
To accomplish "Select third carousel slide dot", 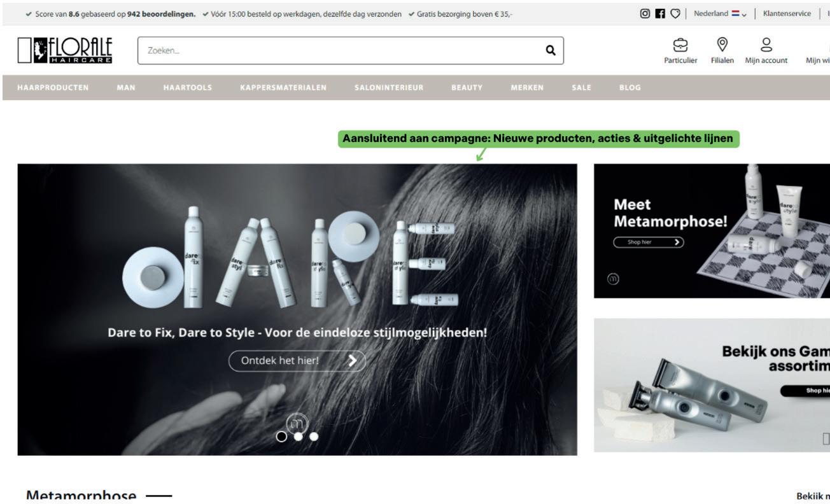I will pyautogui.click(x=314, y=436).
